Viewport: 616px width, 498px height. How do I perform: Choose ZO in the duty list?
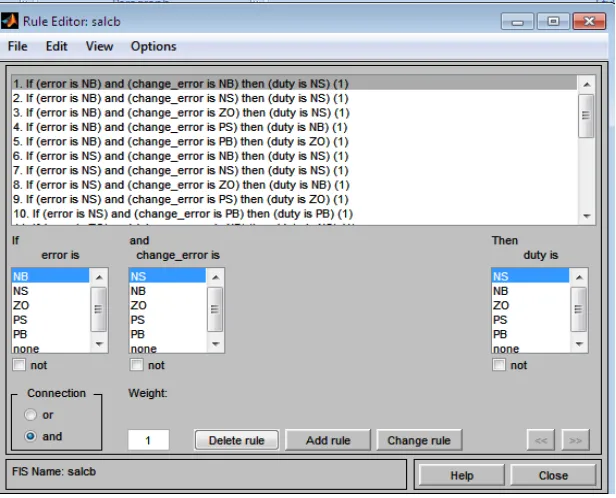coord(530,306)
